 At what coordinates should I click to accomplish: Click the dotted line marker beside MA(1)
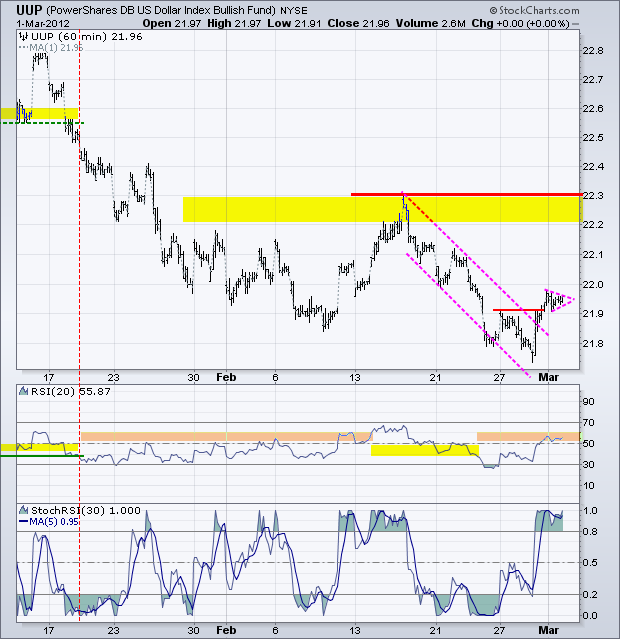pos(24,48)
